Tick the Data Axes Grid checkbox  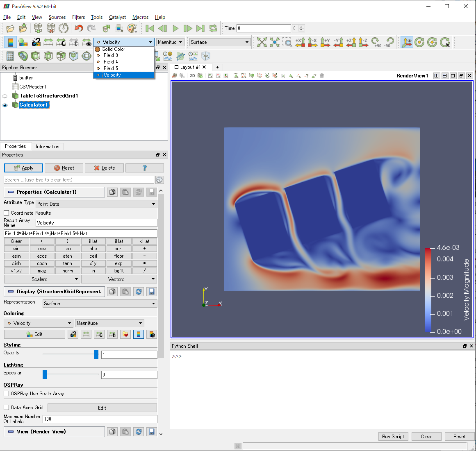7,408
